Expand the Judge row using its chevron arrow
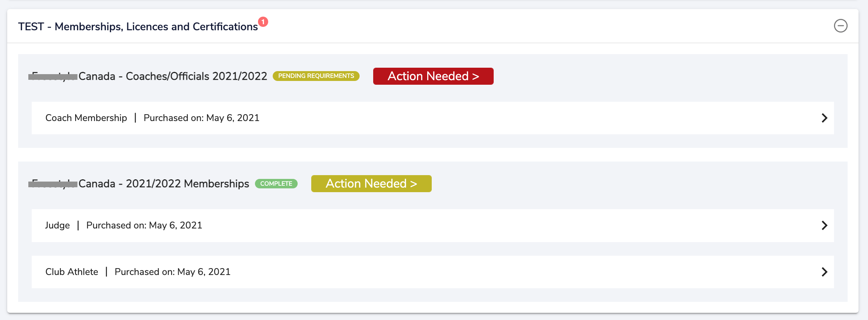This screenshot has height=320, width=868. [824, 225]
